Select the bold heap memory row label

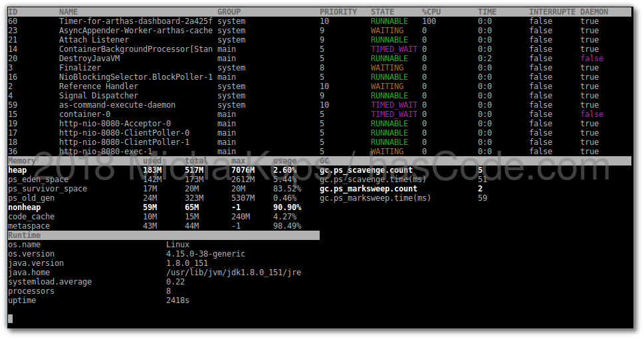click(17, 170)
